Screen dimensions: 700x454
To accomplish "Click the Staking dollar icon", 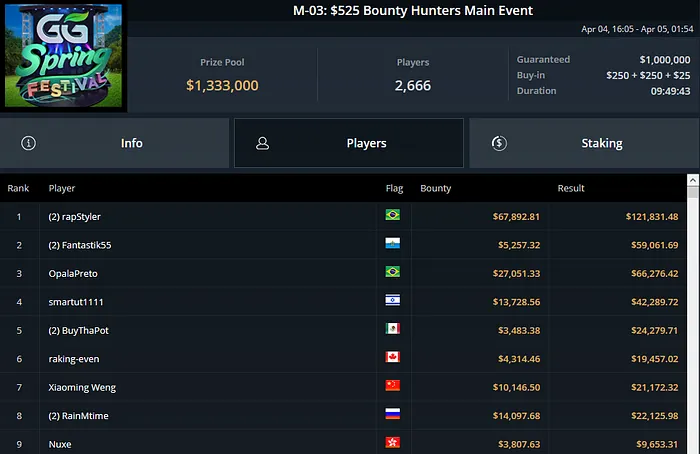I will (x=499, y=143).
